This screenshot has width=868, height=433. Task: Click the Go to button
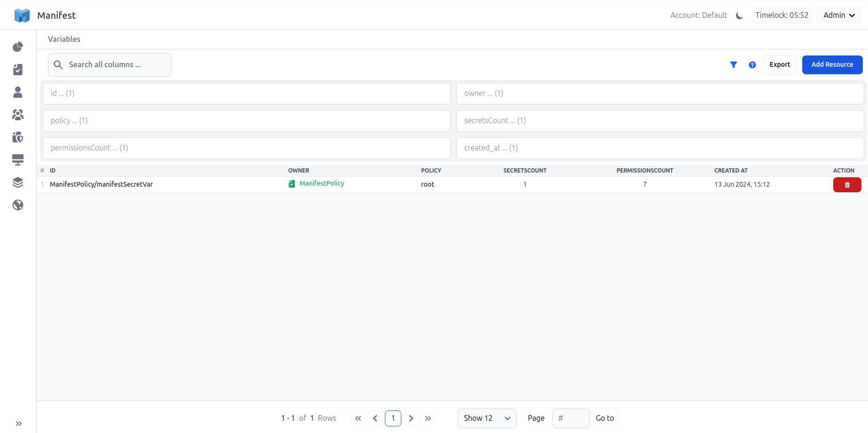[605, 418]
